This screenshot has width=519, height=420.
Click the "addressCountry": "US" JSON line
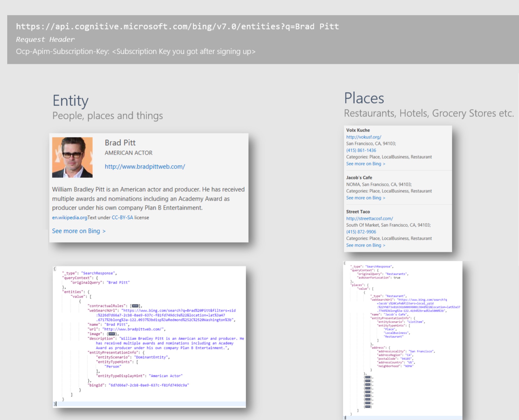[396, 363]
